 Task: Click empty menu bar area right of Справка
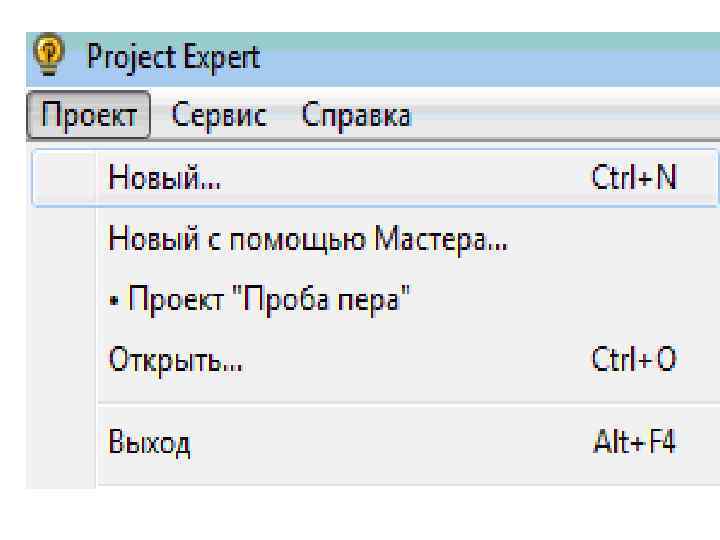[560, 116]
